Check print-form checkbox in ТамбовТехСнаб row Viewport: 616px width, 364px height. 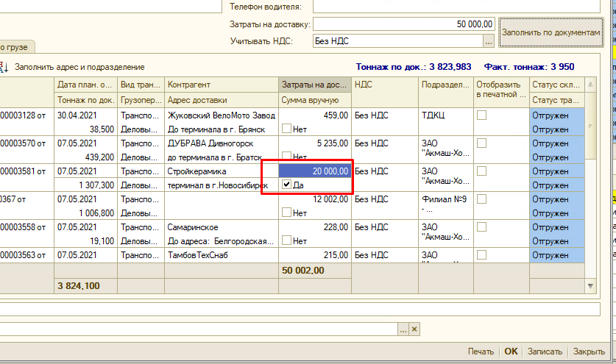pyautogui.click(x=481, y=255)
